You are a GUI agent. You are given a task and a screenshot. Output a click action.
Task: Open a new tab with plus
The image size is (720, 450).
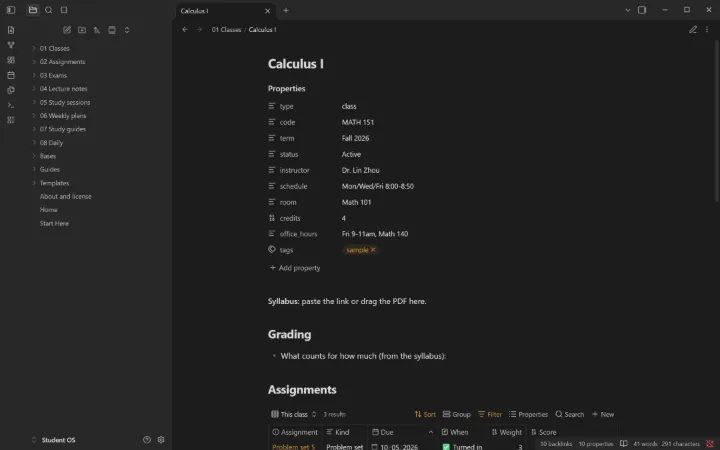[x=286, y=10]
